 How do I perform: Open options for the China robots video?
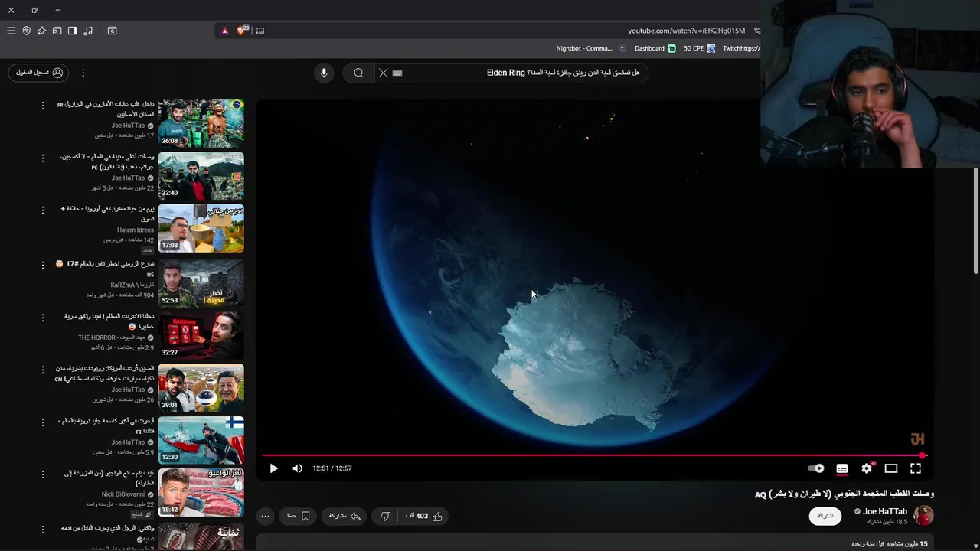click(43, 370)
